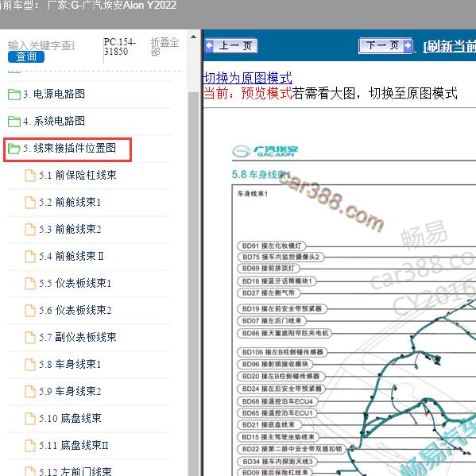Click connector label BD07 接左后门线束
The image size is (476, 476).
[272, 321]
